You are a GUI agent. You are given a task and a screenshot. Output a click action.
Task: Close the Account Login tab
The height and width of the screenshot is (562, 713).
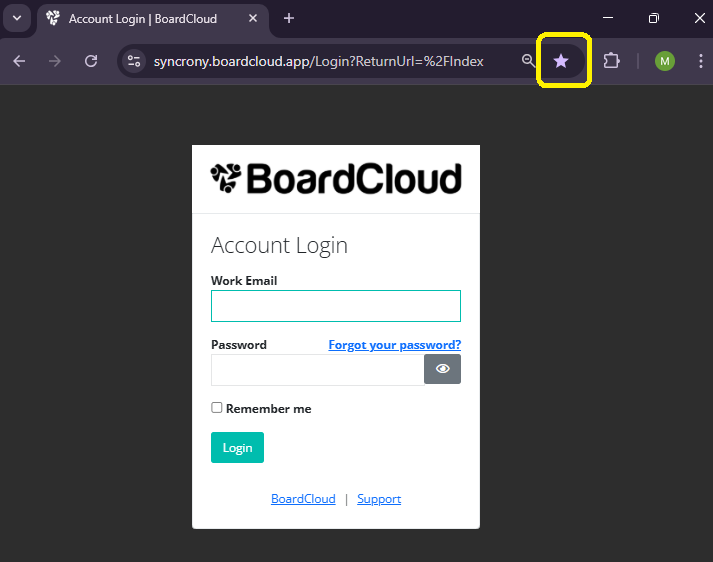pos(253,19)
